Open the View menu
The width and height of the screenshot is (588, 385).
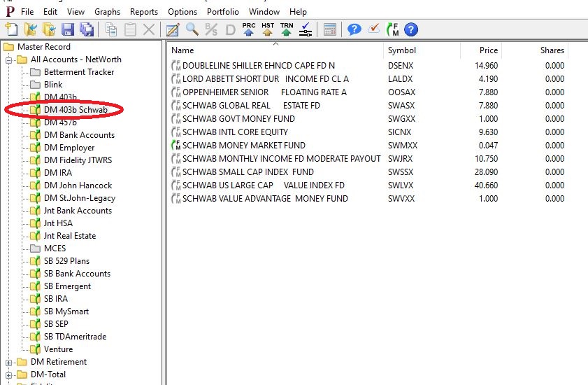point(76,12)
